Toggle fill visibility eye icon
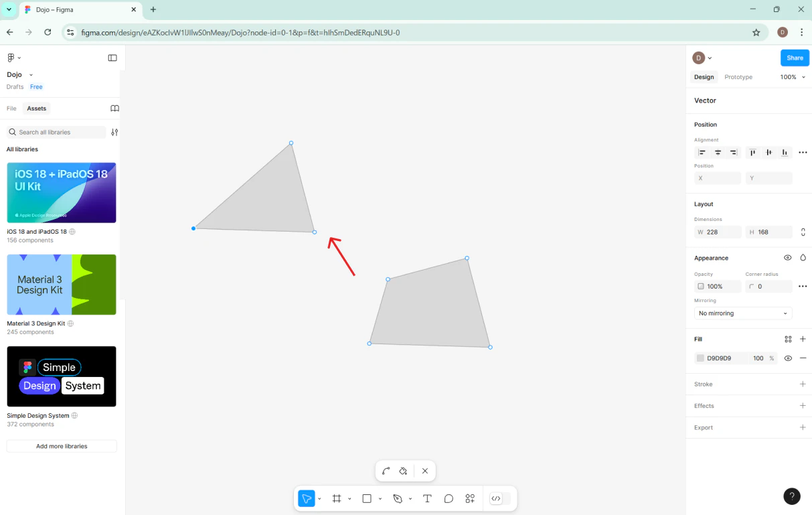Screen dimensions: 812x515 [x=788, y=358]
